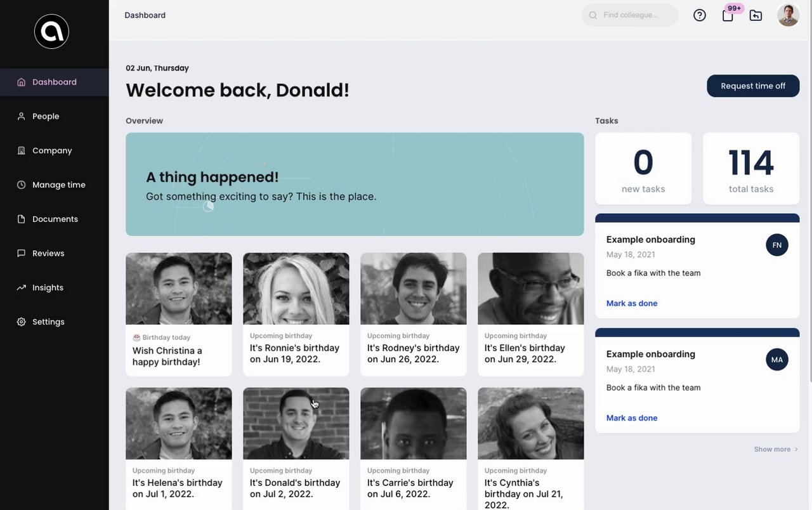Open the clipboard notifications icon
Screen dimensions: 812x510
[728, 16]
